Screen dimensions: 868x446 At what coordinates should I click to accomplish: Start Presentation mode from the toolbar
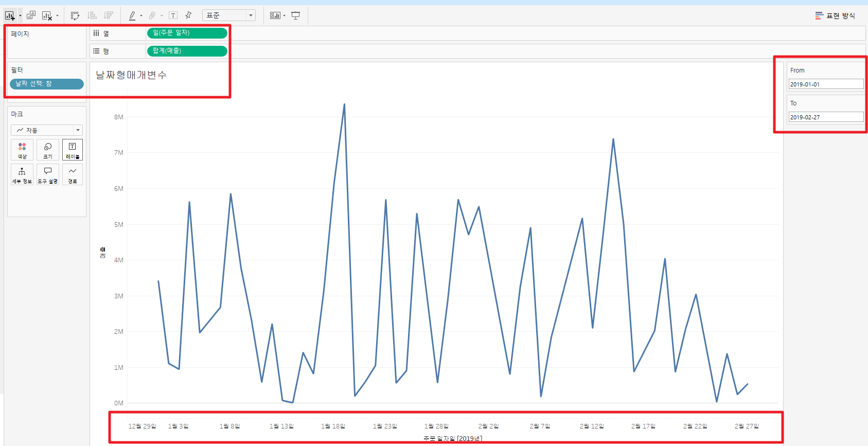click(x=296, y=15)
